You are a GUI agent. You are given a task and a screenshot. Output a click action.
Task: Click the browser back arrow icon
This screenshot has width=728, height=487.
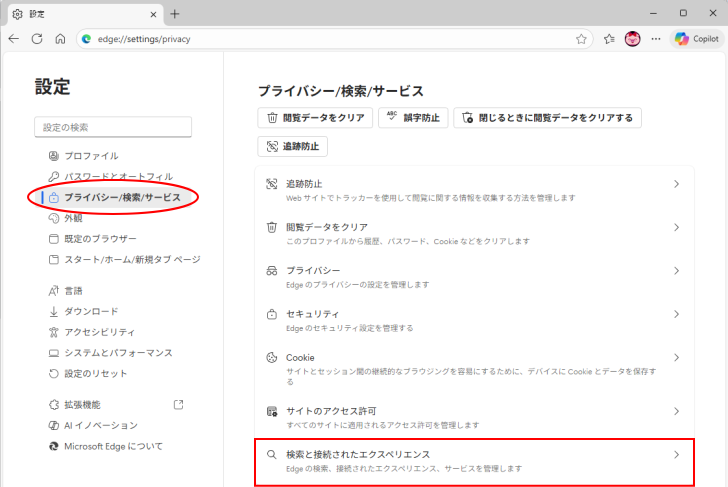coord(14,39)
